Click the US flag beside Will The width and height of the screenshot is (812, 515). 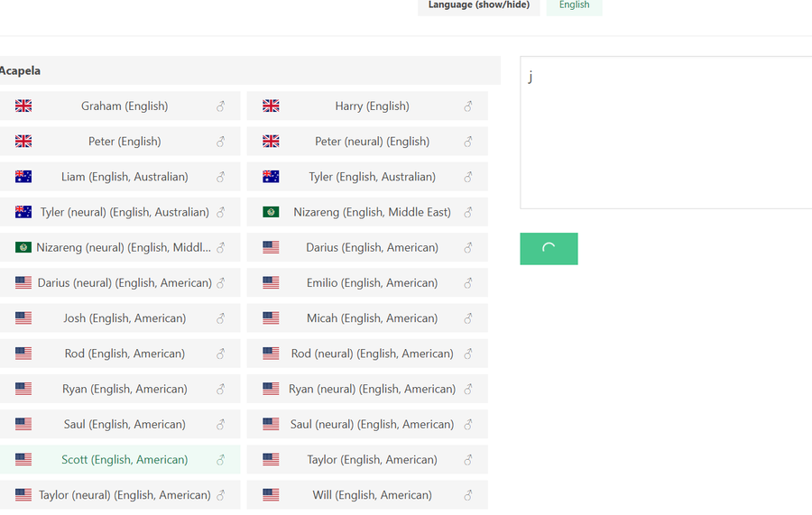click(271, 495)
